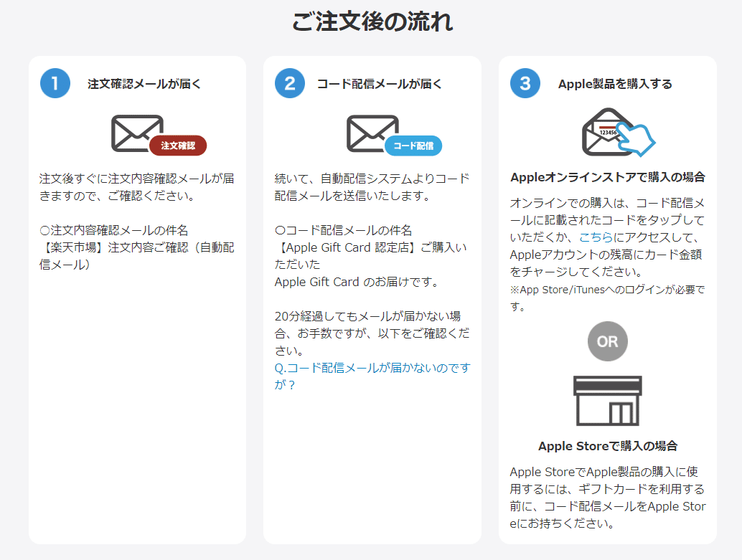The width and height of the screenshot is (742, 560).
Task: Click heading 注文確認メールが届く
Action: 144,84
